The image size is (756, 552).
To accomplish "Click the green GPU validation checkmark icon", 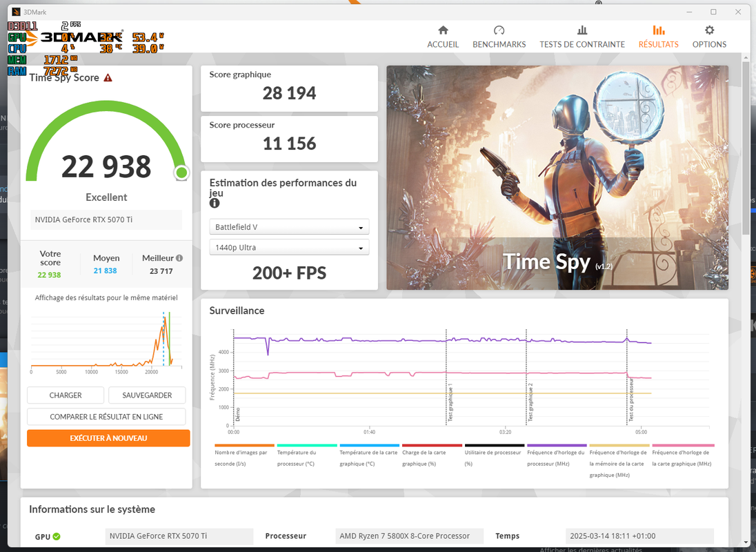I will pos(57,536).
